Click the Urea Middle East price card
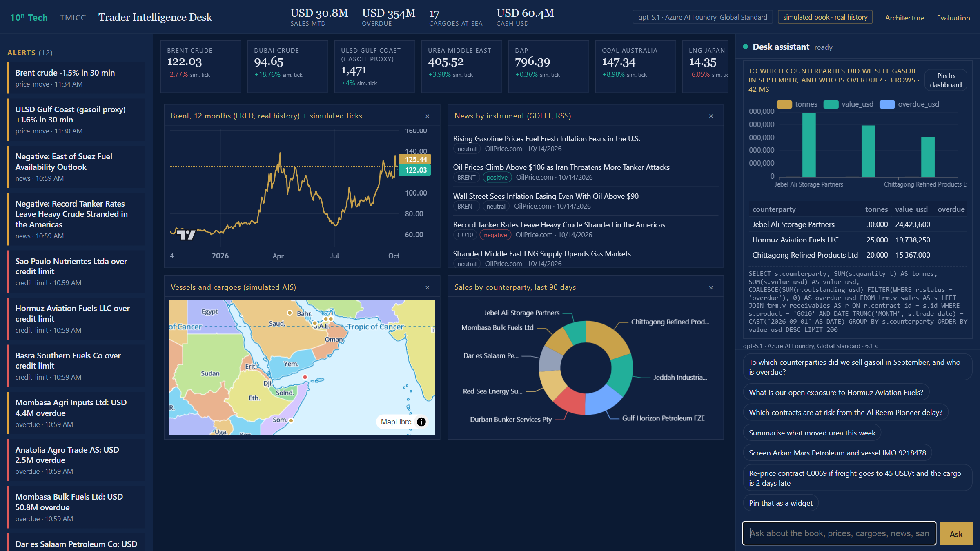Screen dimensions: 980x551 point(461,67)
